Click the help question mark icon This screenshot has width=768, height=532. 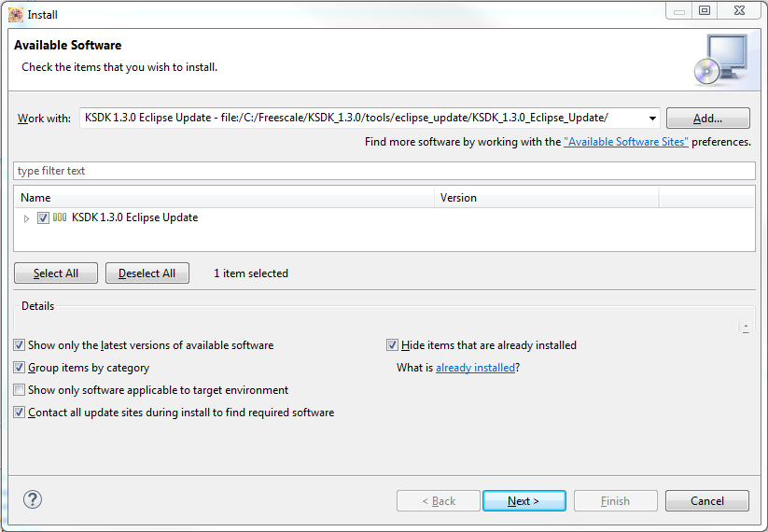[x=33, y=499]
